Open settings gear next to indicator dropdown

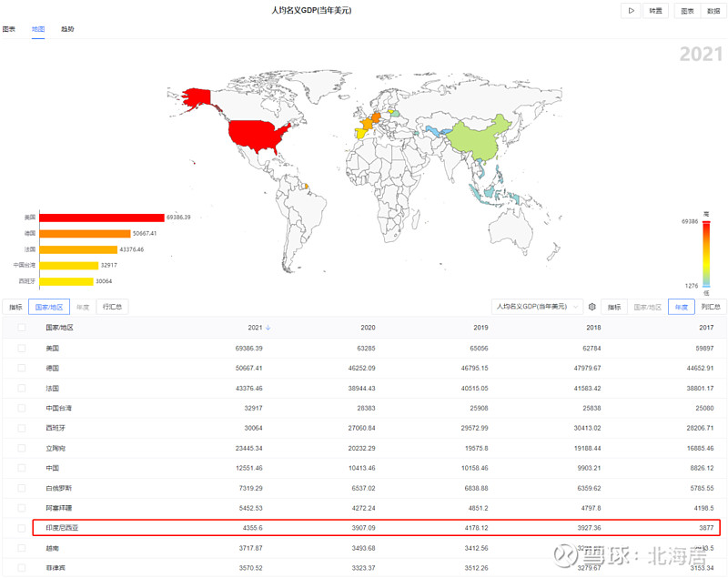592,307
